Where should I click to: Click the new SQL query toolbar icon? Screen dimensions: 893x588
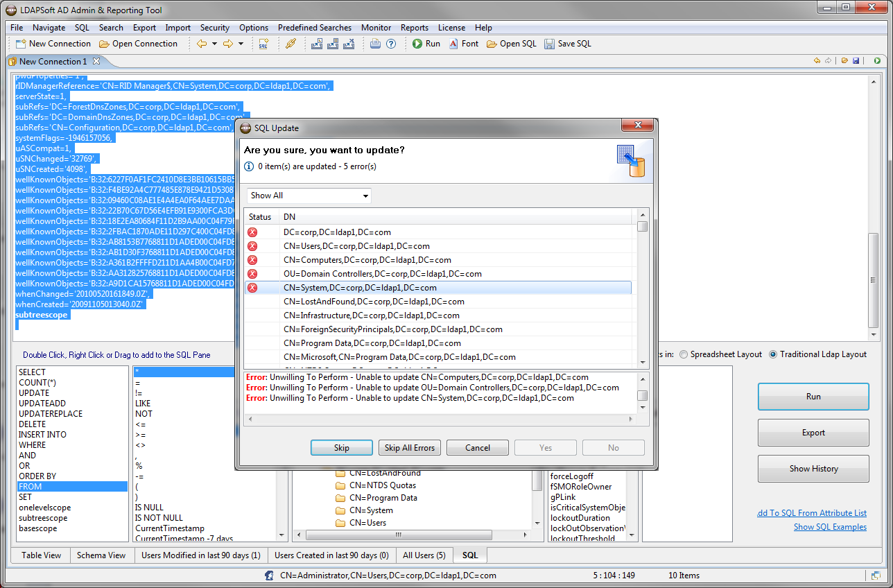coord(263,44)
